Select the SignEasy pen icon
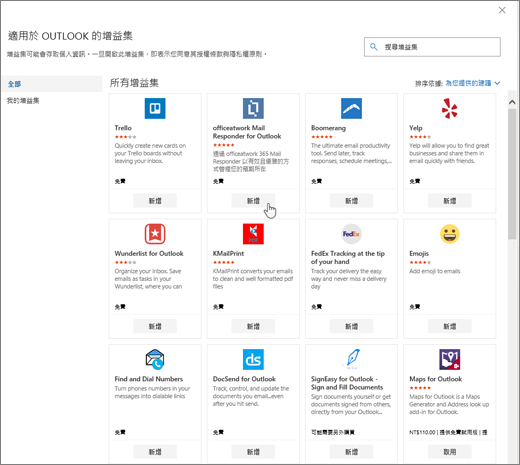Viewport: 520px width, 465px height. [x=351, y=359]
